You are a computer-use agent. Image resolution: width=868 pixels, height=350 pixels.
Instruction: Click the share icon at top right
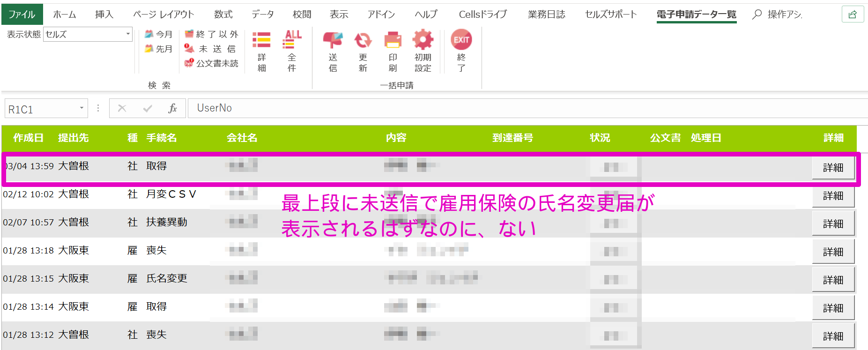[x=853, y=14]
